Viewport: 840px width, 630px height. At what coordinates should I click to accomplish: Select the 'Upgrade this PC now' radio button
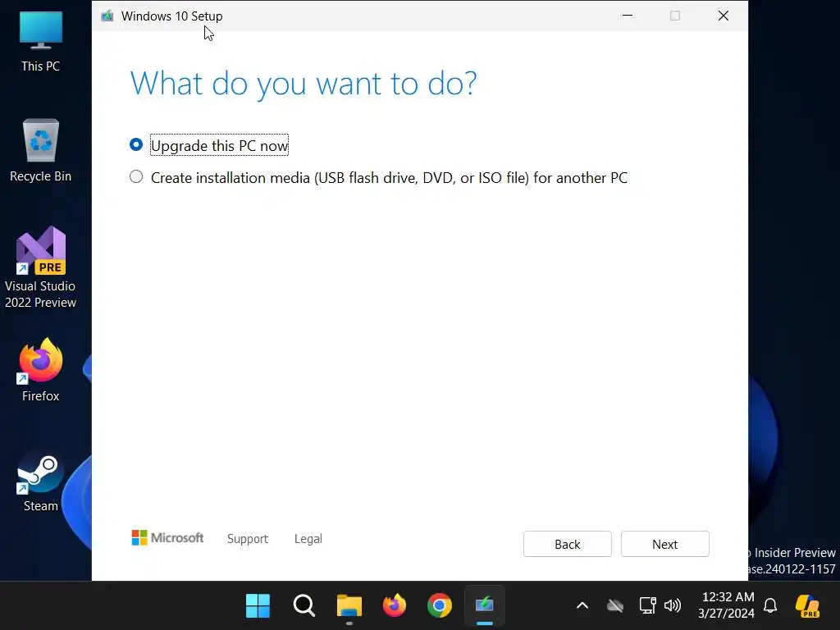coord(136,144)
